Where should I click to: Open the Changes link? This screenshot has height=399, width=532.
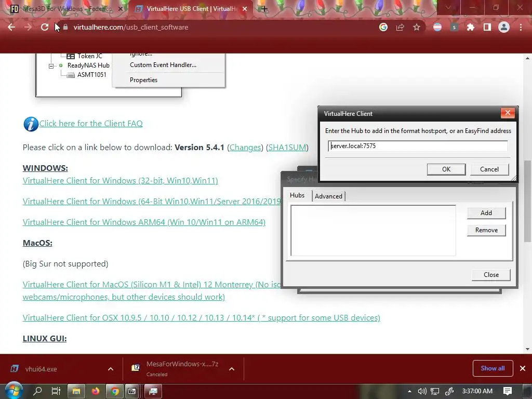coord(245,147)
